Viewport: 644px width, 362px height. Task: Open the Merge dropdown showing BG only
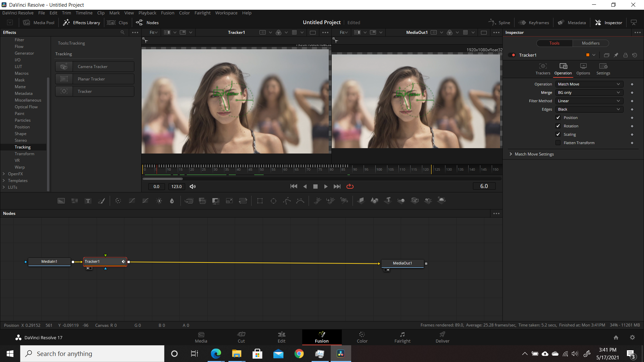point(589,93)
